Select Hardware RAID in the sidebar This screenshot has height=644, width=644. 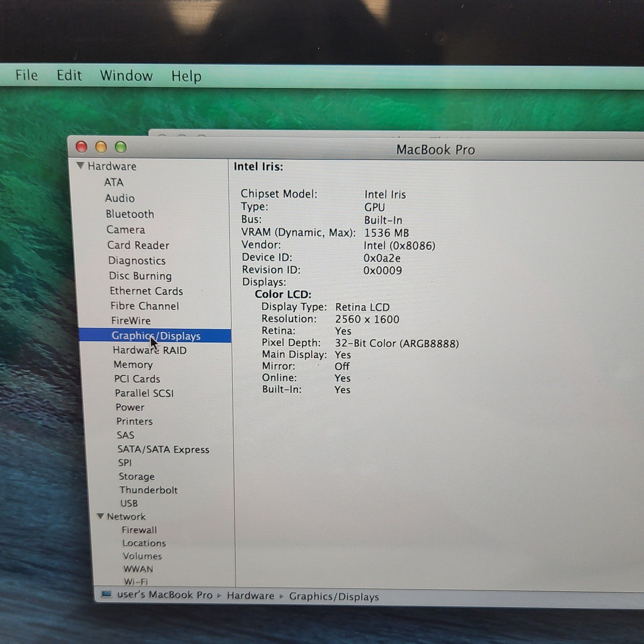[x=150, y=350]
